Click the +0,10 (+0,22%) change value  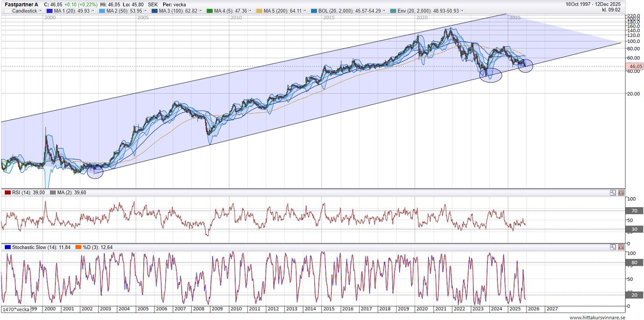[x=80, y=4]
